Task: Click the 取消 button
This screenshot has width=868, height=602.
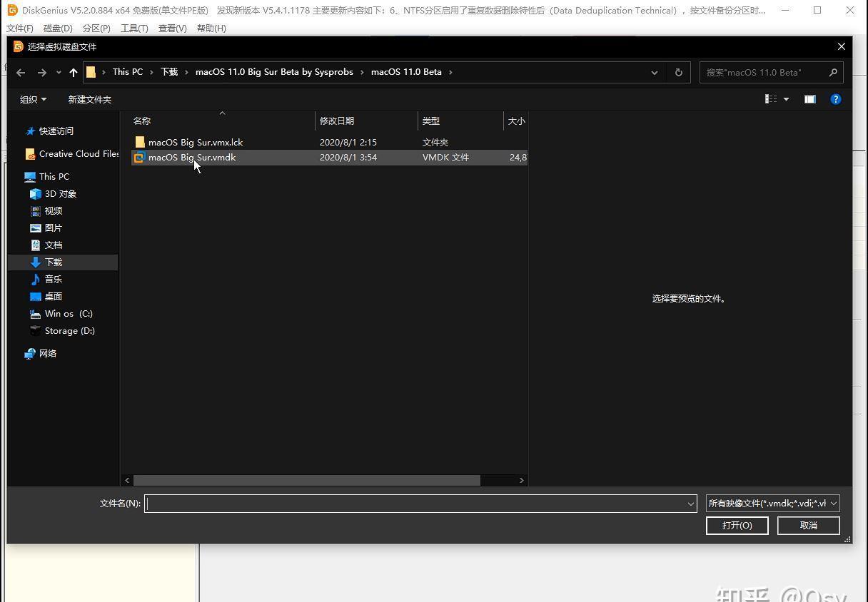Action: (x=809, y=526)
